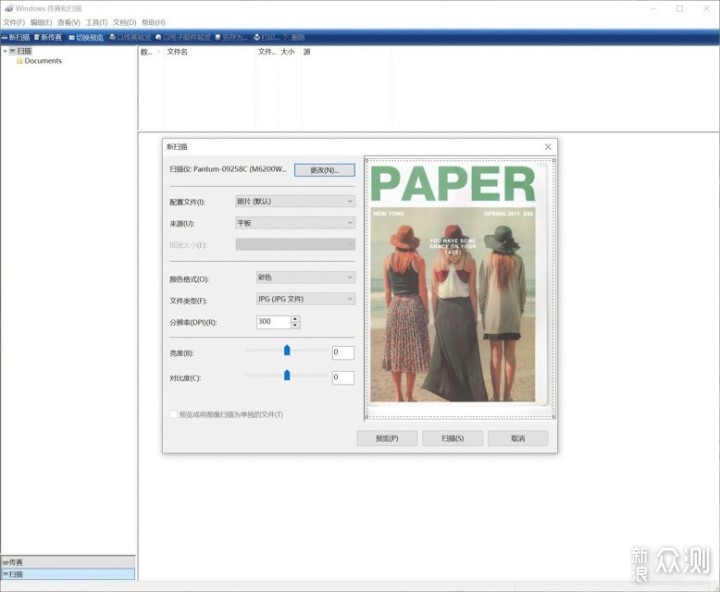Sort by the 源 column header
This screenshot has height=592, width=720.
pyautogui.click(x=307, y=52)
